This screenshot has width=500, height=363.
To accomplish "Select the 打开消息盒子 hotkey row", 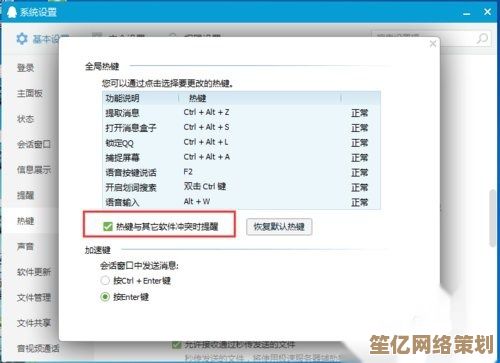I will click(241, 128).
